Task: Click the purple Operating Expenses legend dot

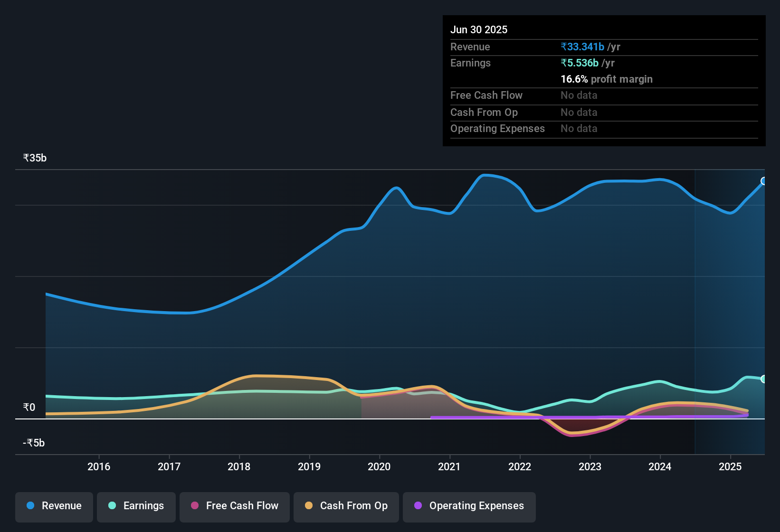Action: [x=418, y=506]
